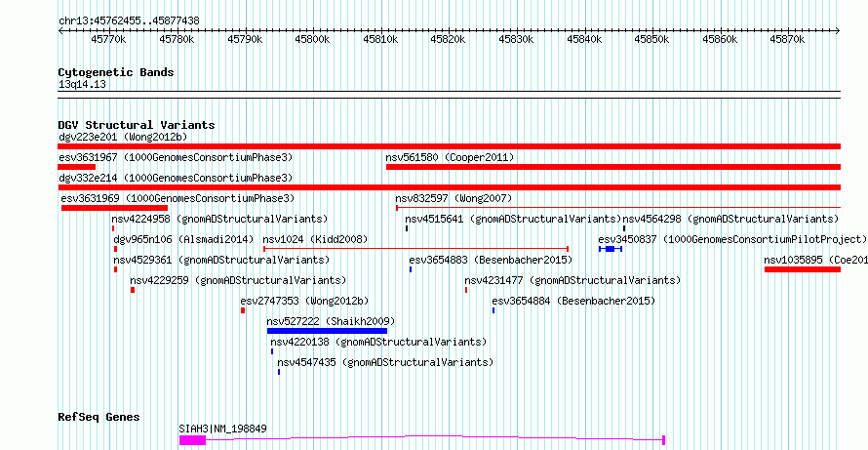Open the SIAH3|NM_198849 gene label

pos(223,429)
